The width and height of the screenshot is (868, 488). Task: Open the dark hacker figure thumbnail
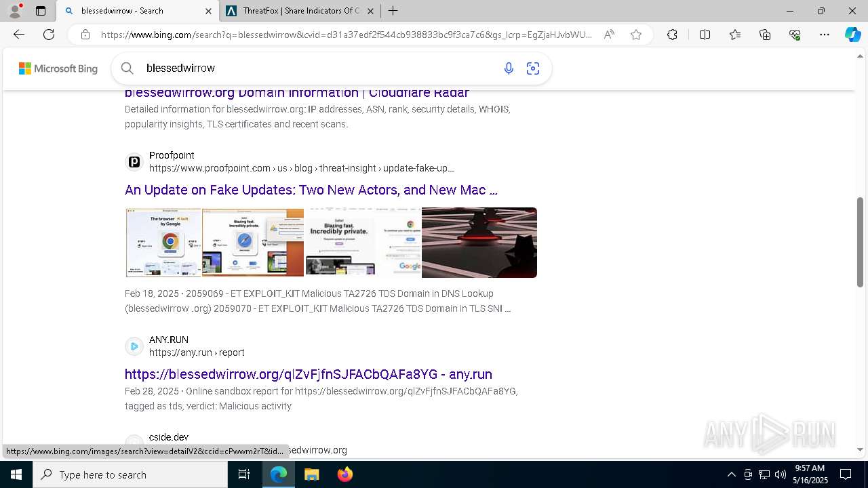[x=479, y=243]
